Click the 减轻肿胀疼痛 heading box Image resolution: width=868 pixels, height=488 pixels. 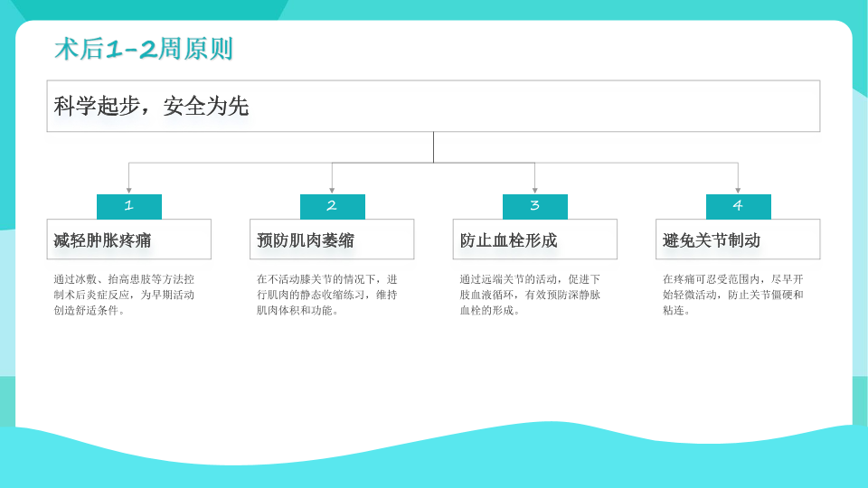click(x=129, y=239)
